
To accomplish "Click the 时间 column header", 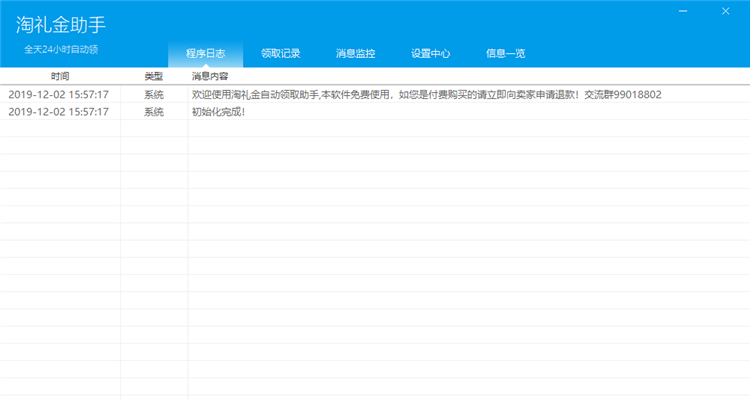I will coord(60,76).
